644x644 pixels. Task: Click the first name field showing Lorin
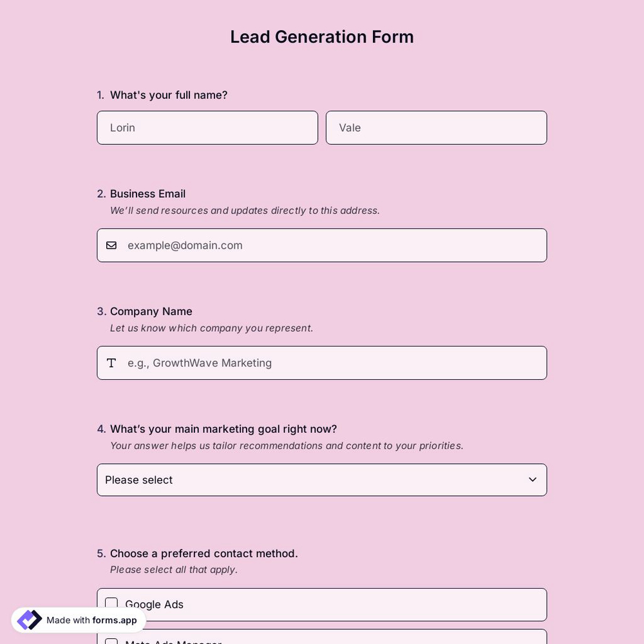[207, 128]
